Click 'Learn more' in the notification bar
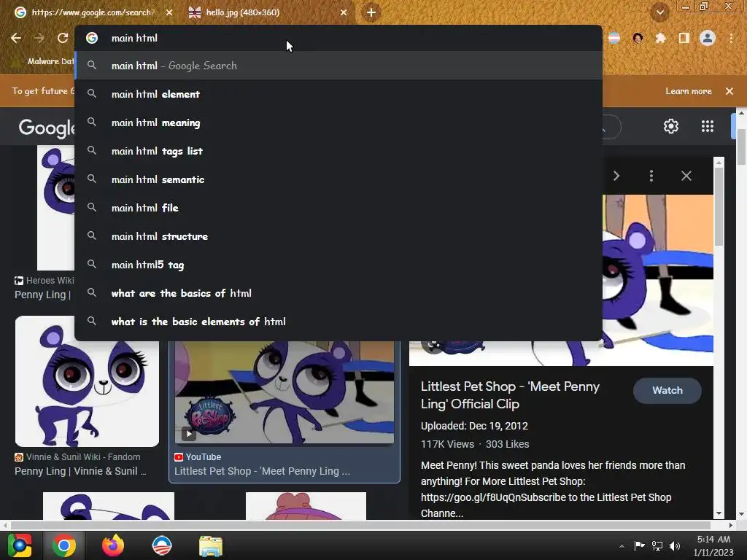This screenshot has width=747, height=560. click(689, 91)
